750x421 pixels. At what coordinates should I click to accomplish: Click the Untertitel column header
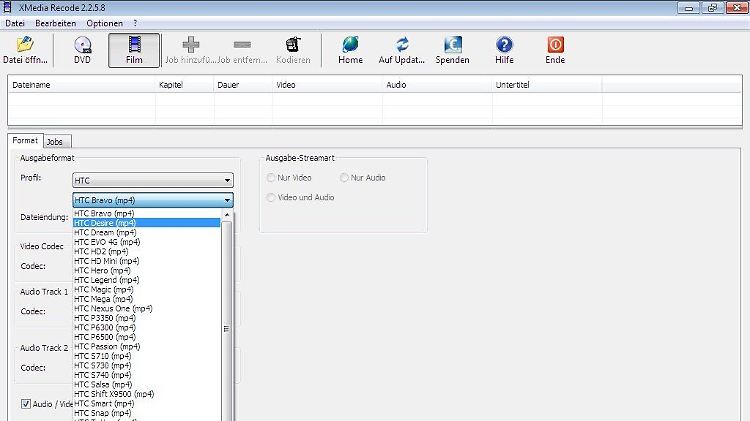coord(547,85)
